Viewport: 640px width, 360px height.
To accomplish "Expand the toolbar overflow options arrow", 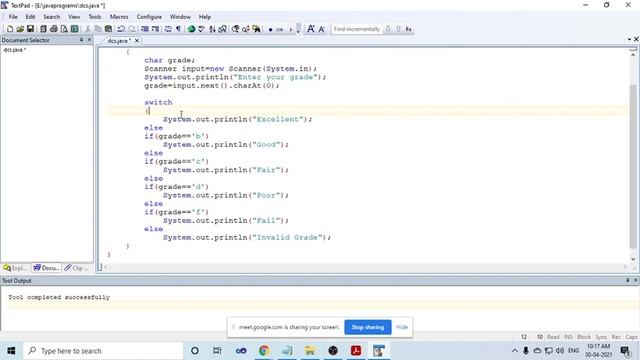I will [298, 29].
